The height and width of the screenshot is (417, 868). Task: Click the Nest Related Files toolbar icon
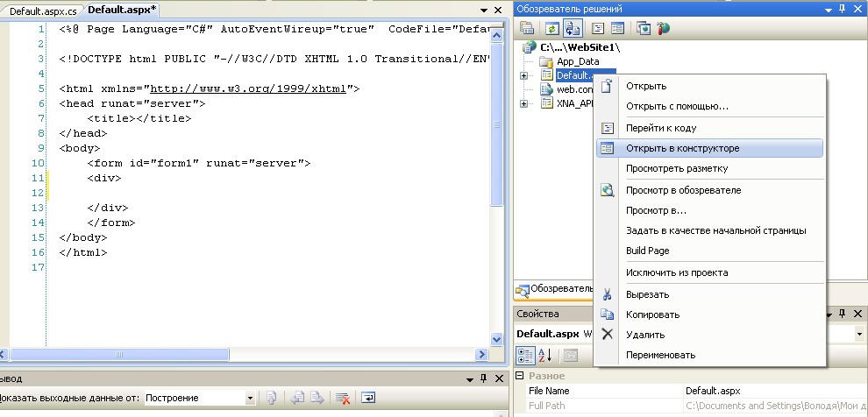pos(573,28)
